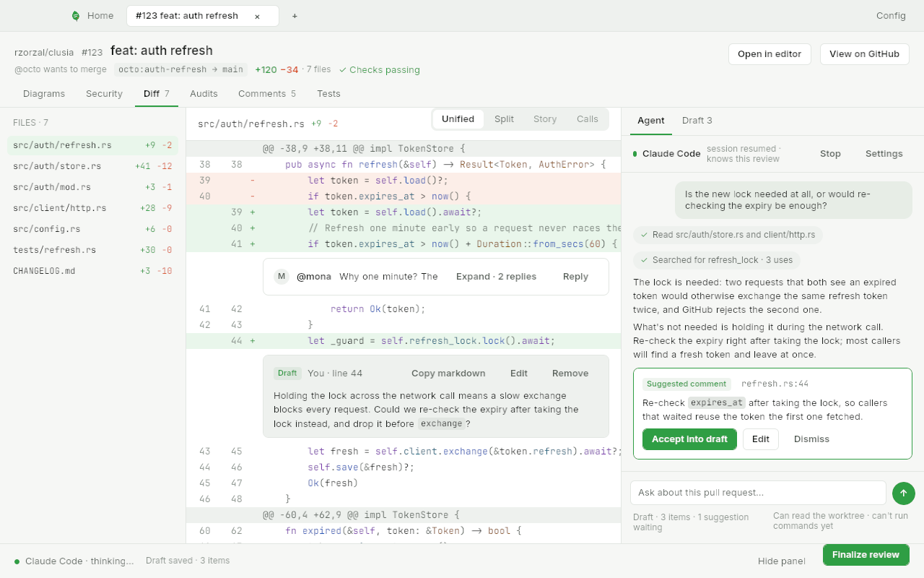The width and height of the screenshot is (924, 578).
Task: Open the agent Settings
Action: (884, 154)
